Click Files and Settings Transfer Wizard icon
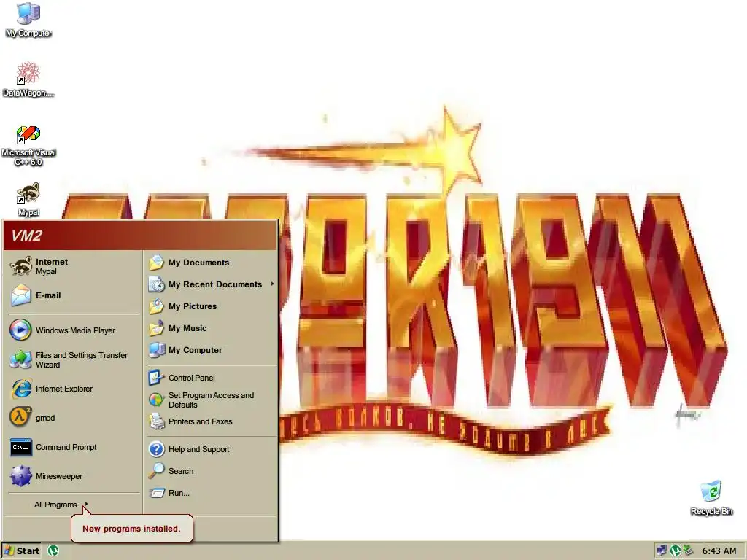Viewport: 747px width, 560px height. pos(20,359)
